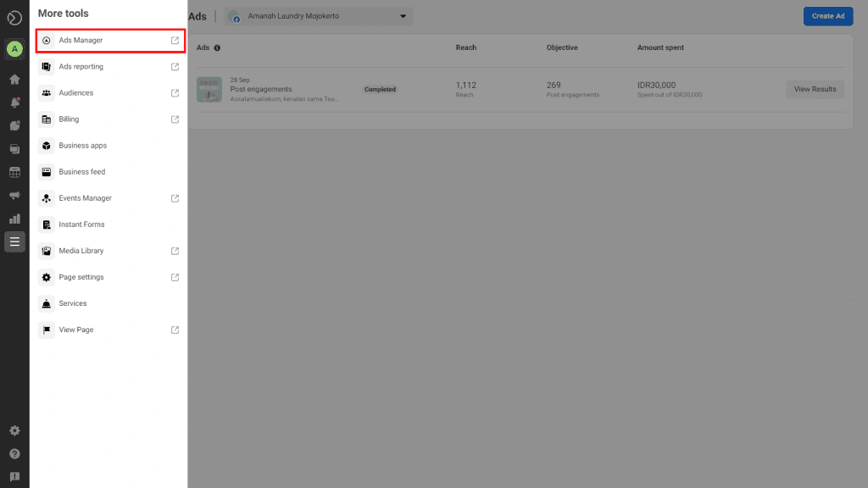The height and width of the screenshot is (488, 868).
Task: Click external-link icon beside Audiences
Action: coord(175,93)
